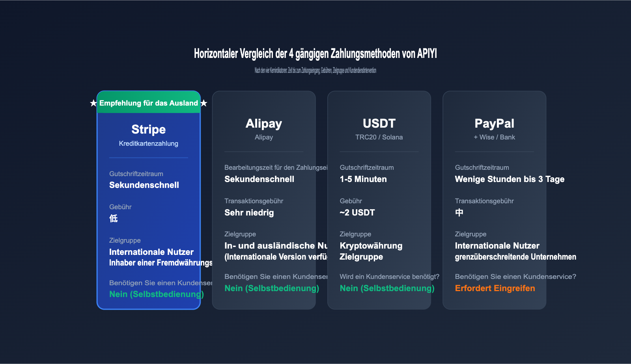Click 'Bearbeitungszeit für den Zahlungsei' label in Alipay
The height and width of the screenshot is (364, 631).
[x=276, y=167]
